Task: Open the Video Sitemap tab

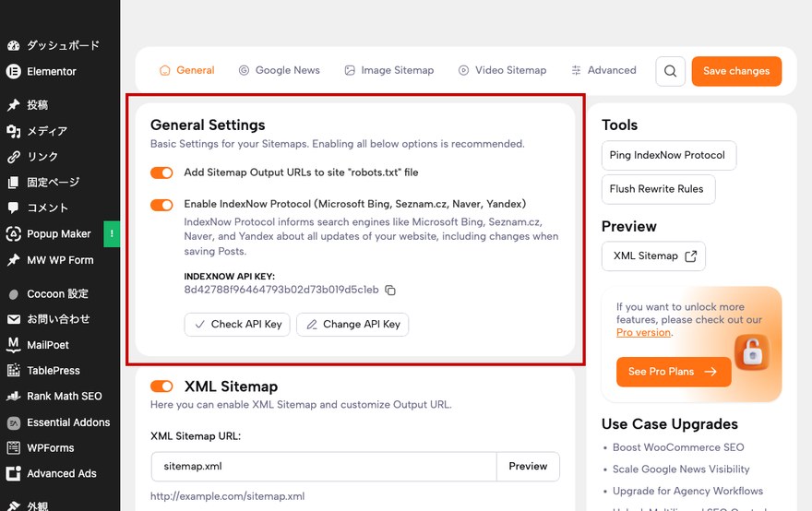Action: pyautogui.click(x=502, y=70)
